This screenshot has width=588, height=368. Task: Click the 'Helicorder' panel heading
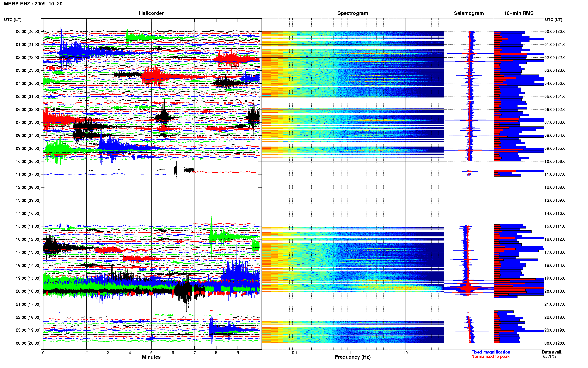(151, 13)
